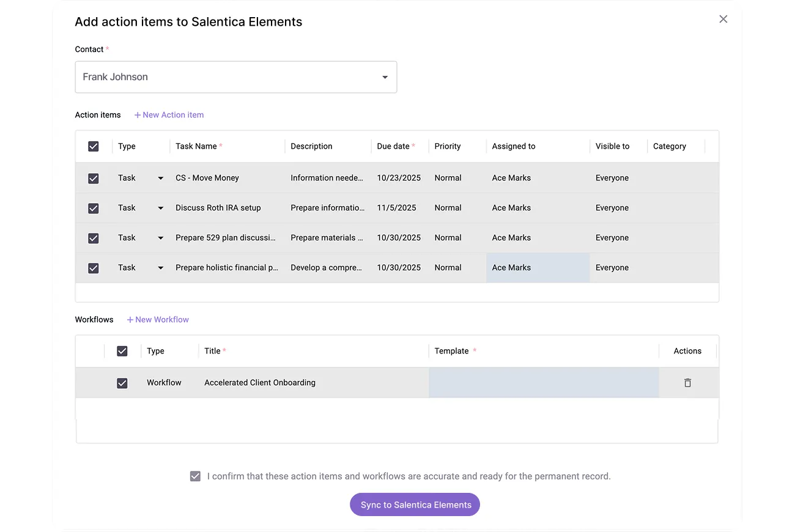Screen dimensions: 795x532
Task: Click the Prepare materials description cell
Action: (328, 238)
